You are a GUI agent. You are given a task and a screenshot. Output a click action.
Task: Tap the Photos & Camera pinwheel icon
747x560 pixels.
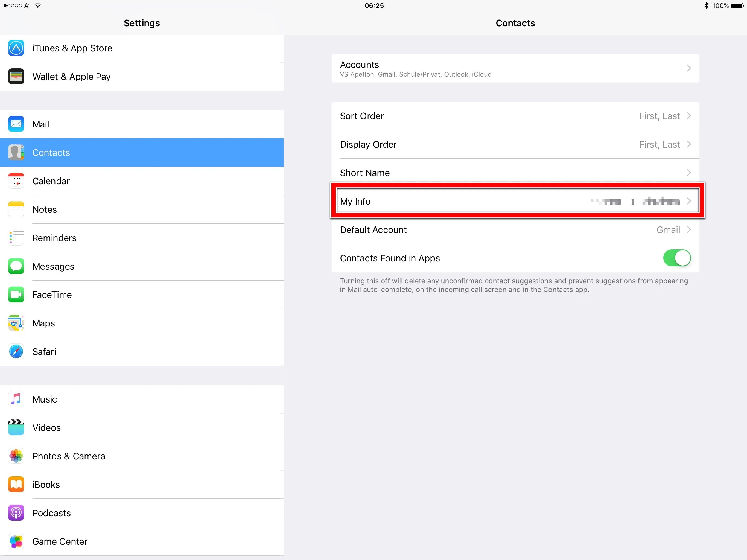(16, 456)
